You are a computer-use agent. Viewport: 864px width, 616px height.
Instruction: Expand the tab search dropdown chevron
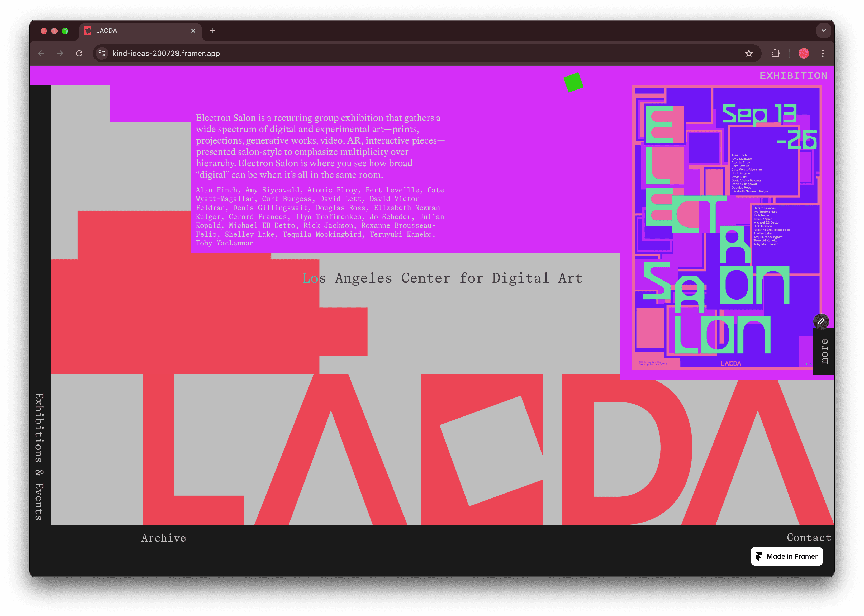[823, 31]
